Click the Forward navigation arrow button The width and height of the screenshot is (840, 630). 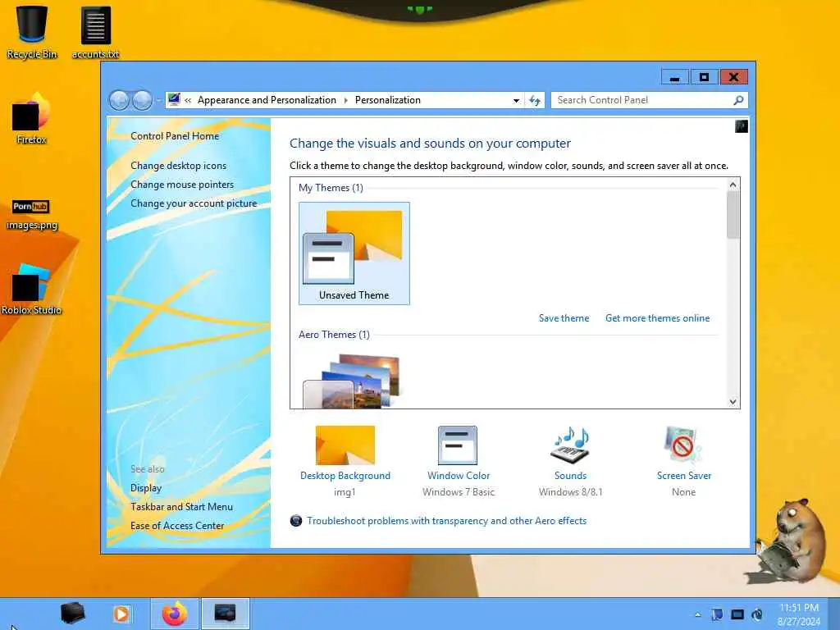(142, 100)
